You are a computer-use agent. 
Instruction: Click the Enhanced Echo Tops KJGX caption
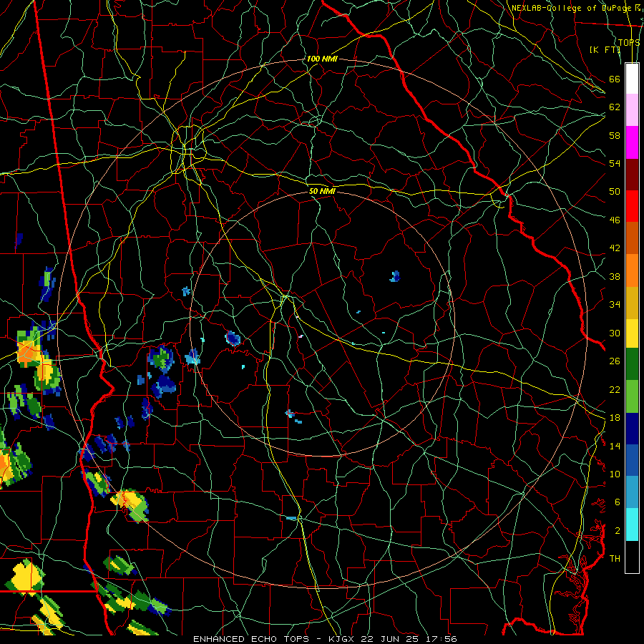point(325,639)
